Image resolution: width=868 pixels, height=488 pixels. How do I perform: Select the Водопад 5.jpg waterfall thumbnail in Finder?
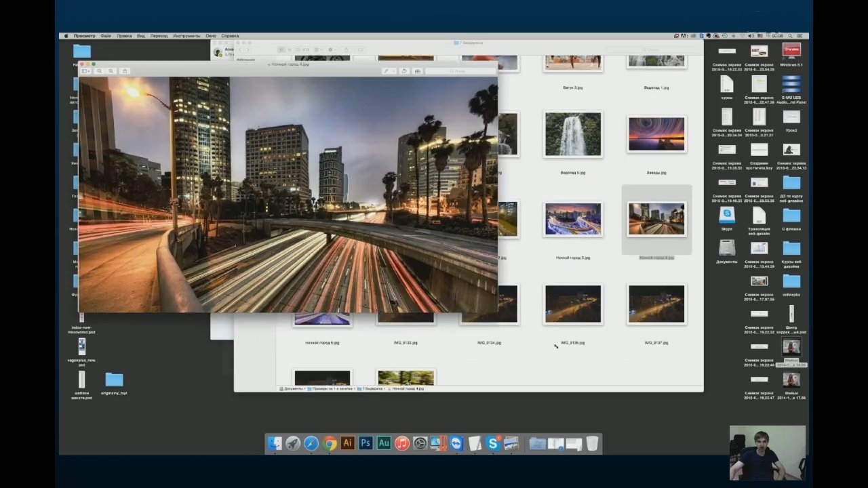click(573, 135)
